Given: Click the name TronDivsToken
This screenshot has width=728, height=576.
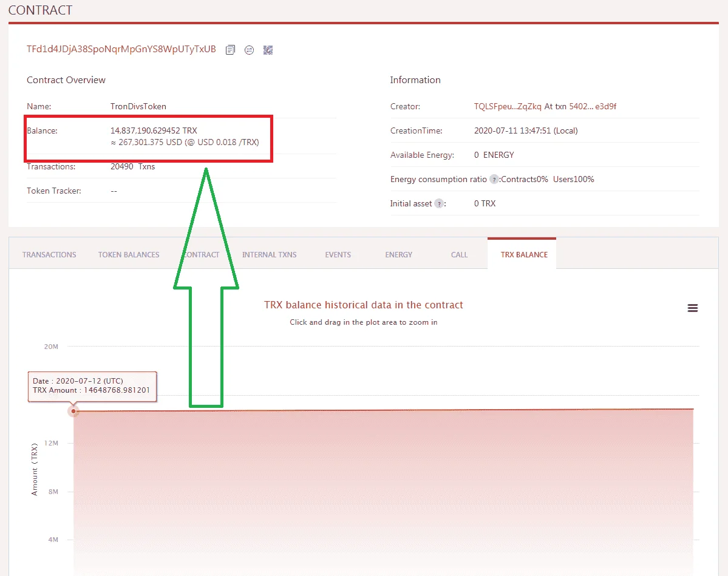Looking at the screenshot, I should coord(138,106).
